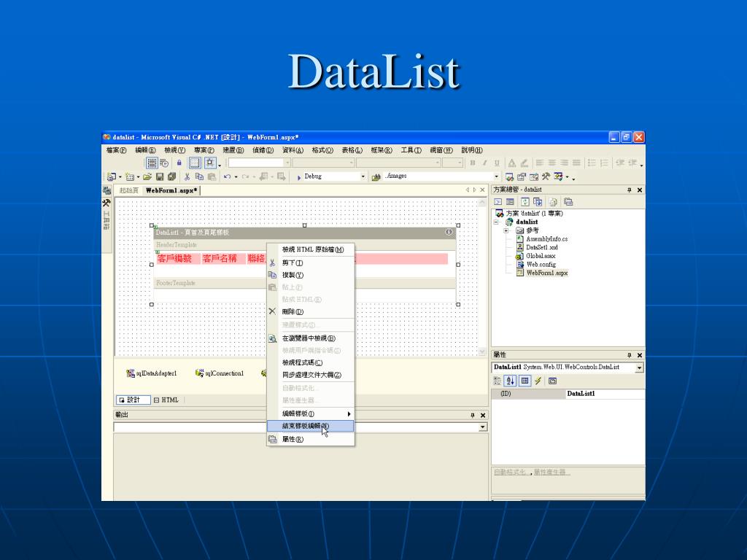Click the lock element toolbar icon
747x560 pixels.
[179, 163]
